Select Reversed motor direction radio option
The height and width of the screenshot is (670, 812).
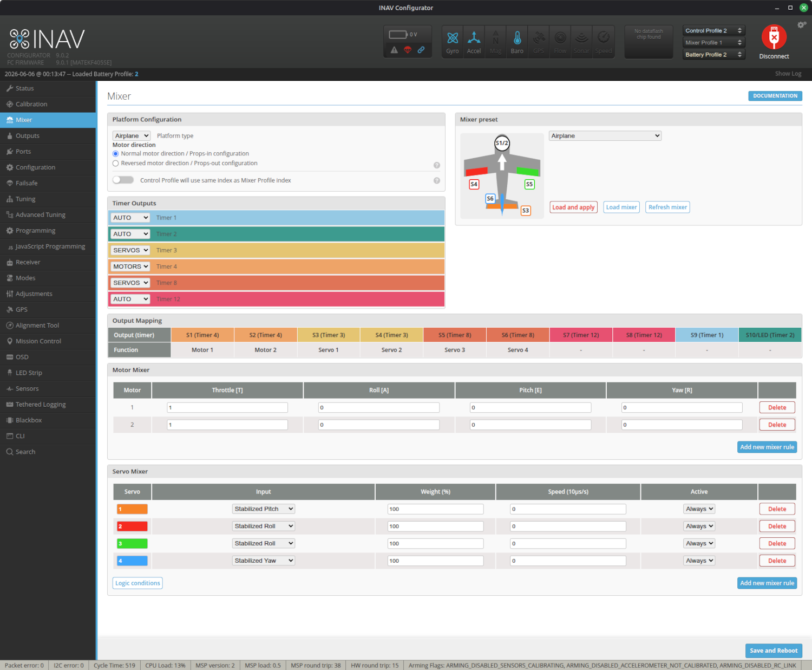[115, 163]
